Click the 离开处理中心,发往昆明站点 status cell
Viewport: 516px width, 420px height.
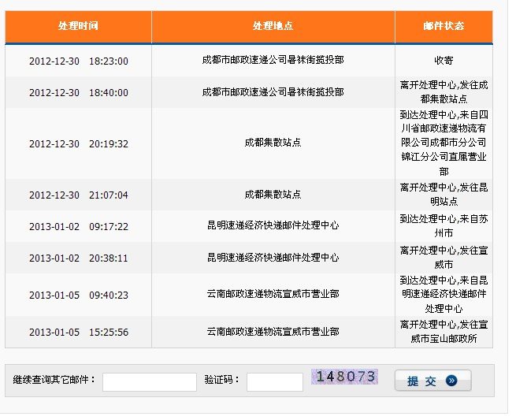(x=444, y=195)
